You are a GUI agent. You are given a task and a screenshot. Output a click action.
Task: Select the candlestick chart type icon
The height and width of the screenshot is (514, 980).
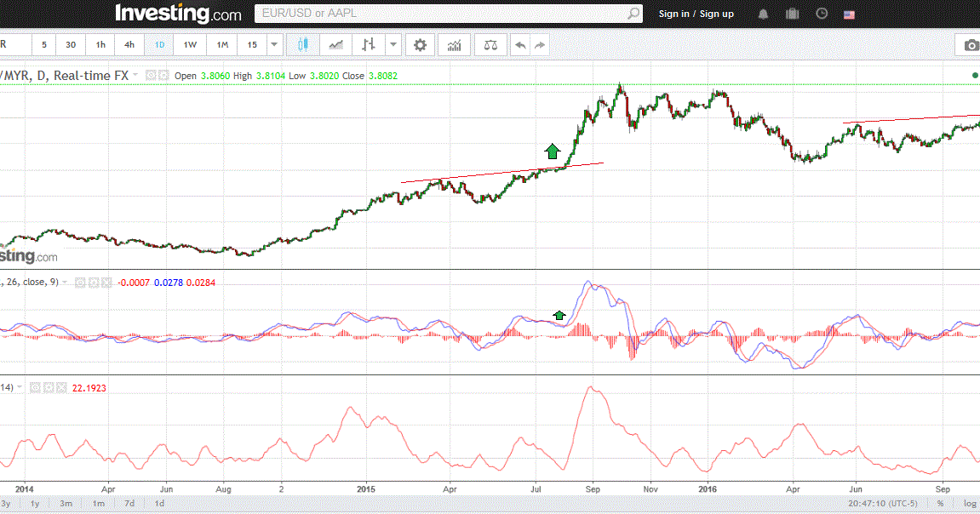[x=301, y=44]
